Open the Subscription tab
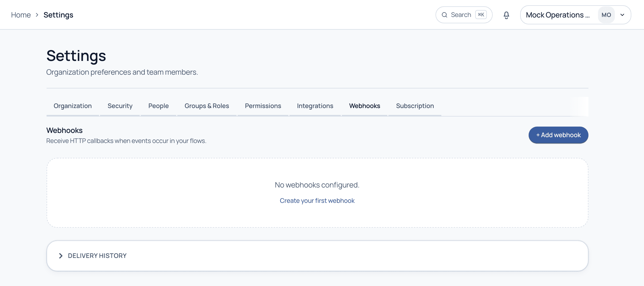The image size is (644, 286). click(x=415, y=106)
